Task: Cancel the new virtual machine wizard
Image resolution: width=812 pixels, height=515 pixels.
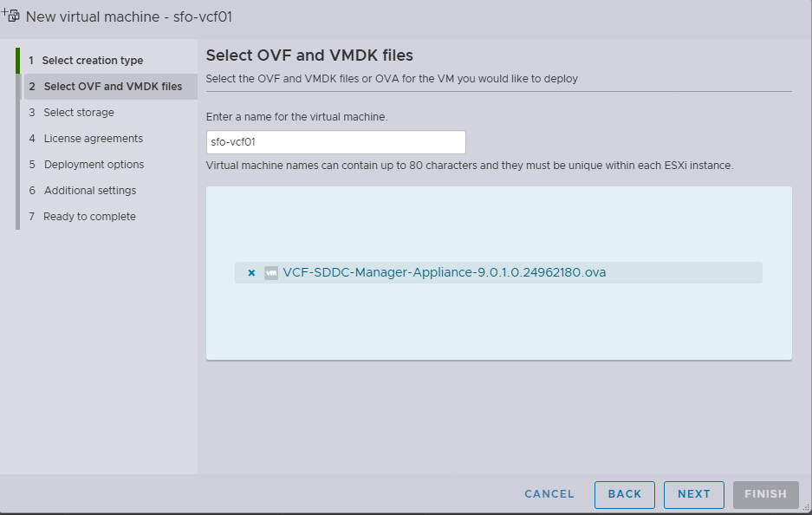Action: tap(549, 494)
